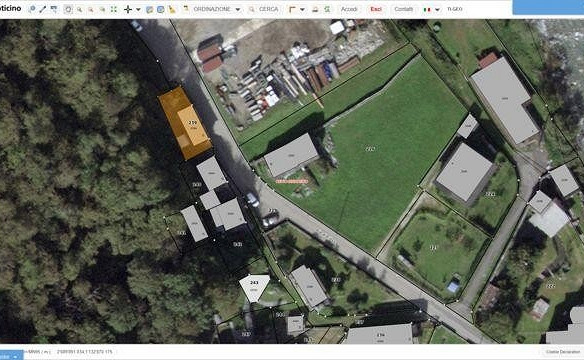This screenshot has height=360, width=584.
Task: Click the printer icon in toolbar
Action: coord(315,9)
